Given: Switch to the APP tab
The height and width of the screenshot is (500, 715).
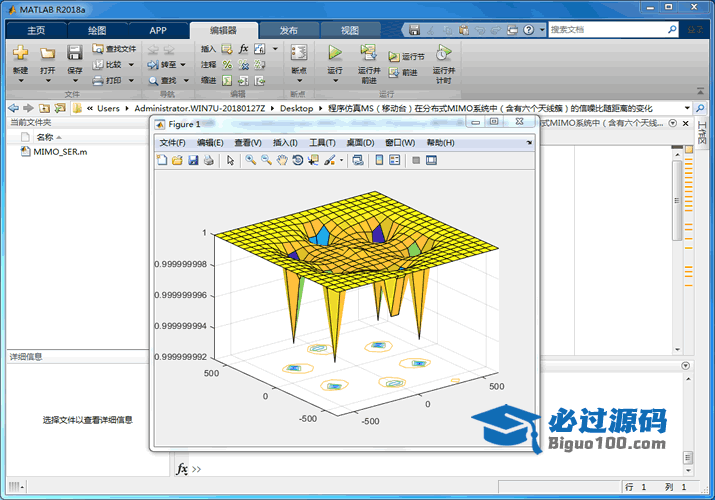Looking at the screenshot, I should pyautogui.click(x=158, y=31).
